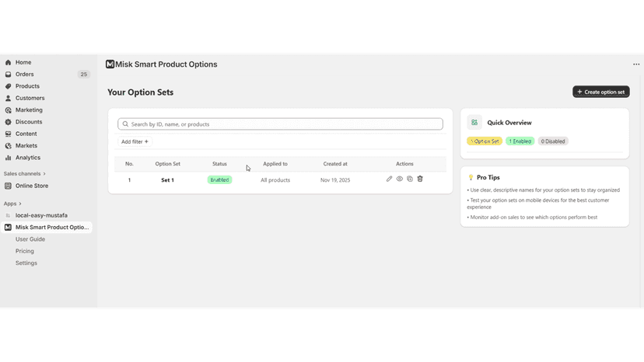Click the Pro Tips lightbulb icon
Viewport: 644px width, 362px height.
(x=471, y=177)
